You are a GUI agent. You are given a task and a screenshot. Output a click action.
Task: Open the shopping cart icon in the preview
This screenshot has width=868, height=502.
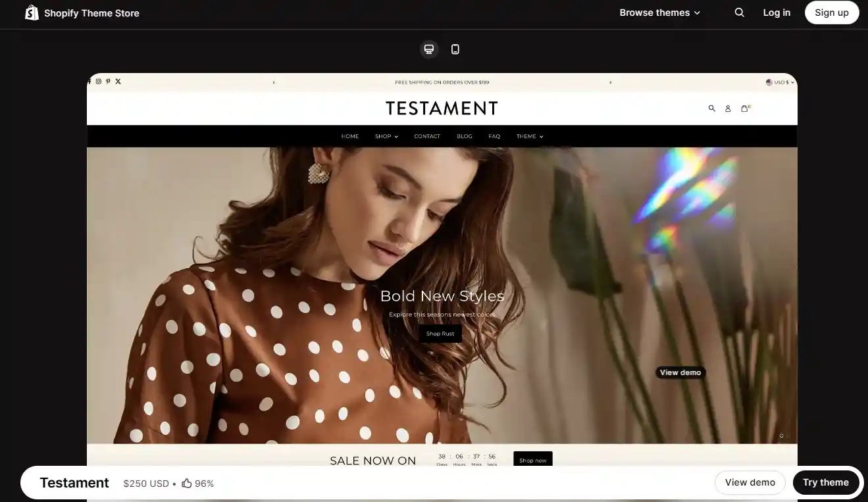point(745,108)
